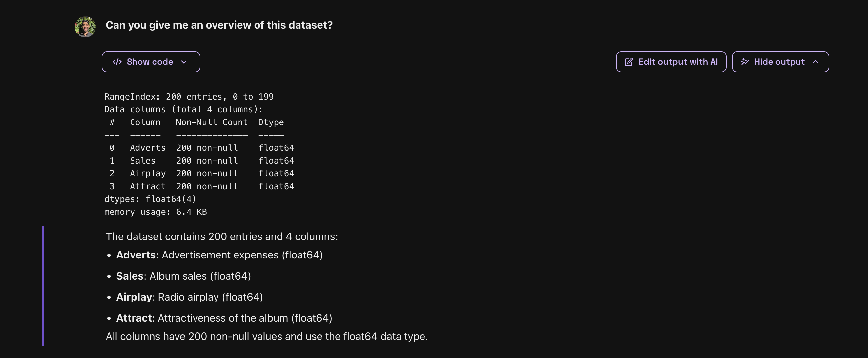Click the dtypes float64(4) line
The height and width of the screenshot is (358, 868).
pos(150,199)
